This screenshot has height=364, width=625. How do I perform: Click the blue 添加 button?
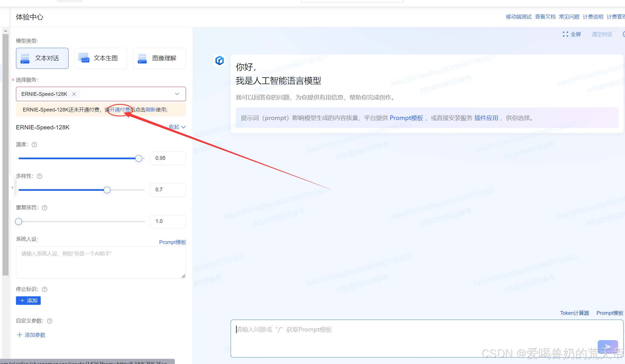[x=28, y=301]
